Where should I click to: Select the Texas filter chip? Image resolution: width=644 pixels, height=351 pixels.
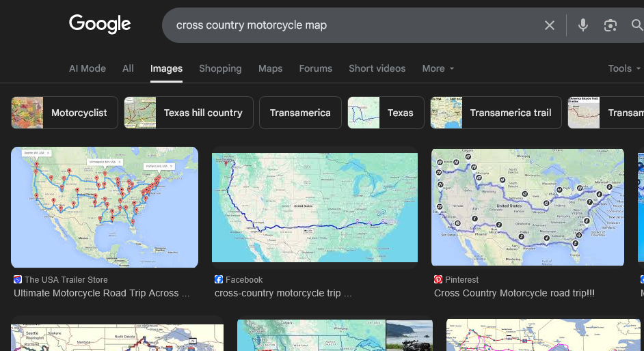(x=386, y=113)
